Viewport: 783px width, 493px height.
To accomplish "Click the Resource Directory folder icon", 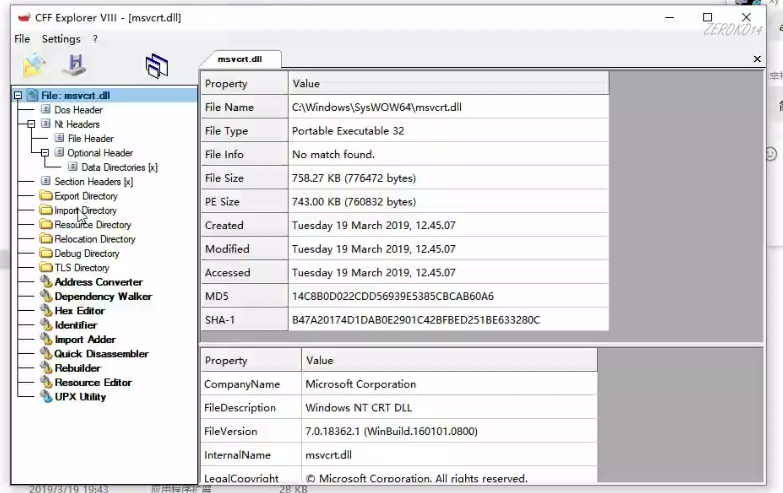I will 46,225.
